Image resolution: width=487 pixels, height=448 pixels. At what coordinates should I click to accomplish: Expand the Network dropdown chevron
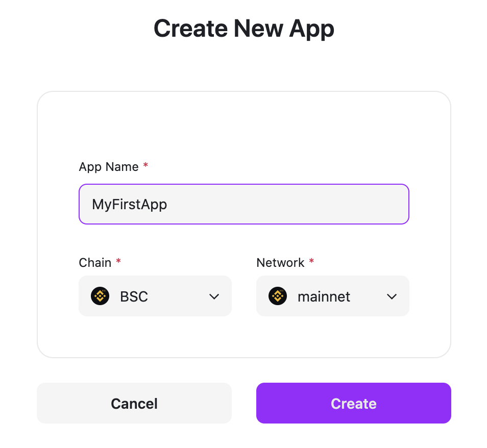coord(392,296)
